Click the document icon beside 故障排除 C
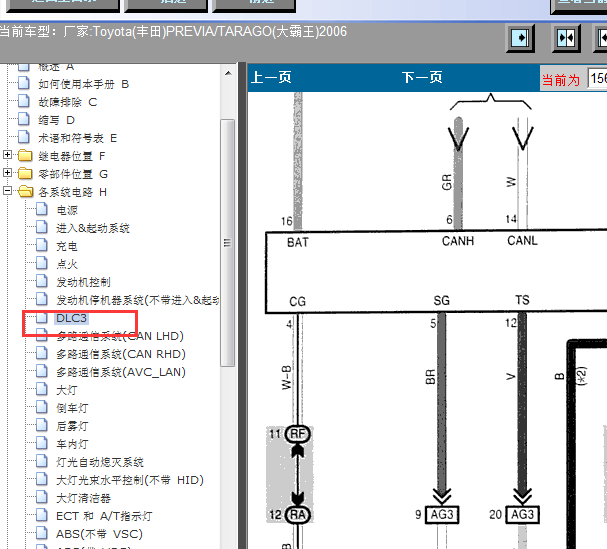 (24, 101)
